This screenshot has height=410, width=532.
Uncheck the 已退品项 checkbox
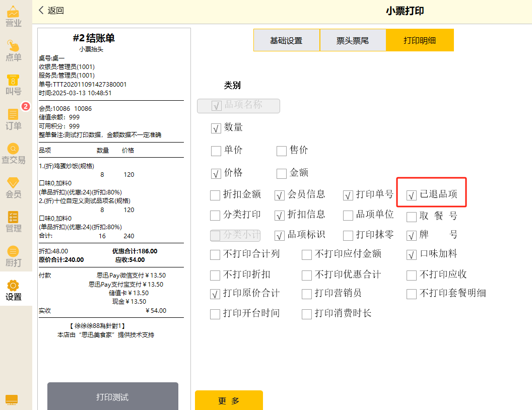[412, 195]
